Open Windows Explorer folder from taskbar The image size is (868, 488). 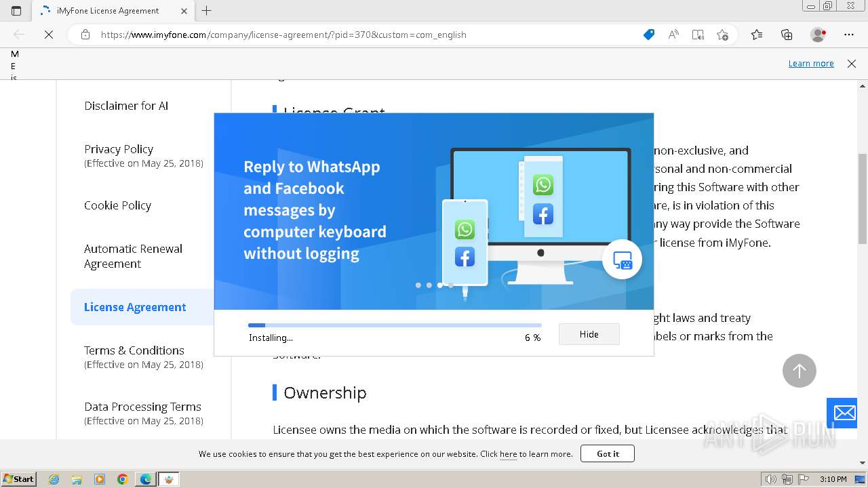(x=77, y=479)
